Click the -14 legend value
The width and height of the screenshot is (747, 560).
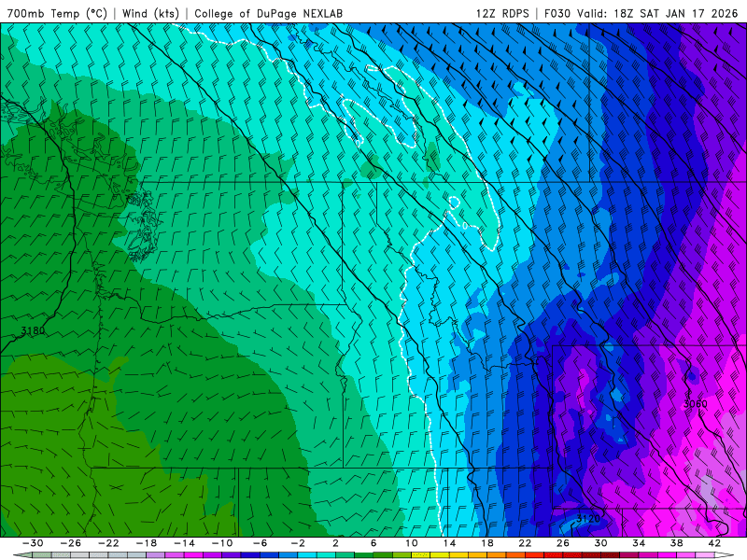coord(184,543)
